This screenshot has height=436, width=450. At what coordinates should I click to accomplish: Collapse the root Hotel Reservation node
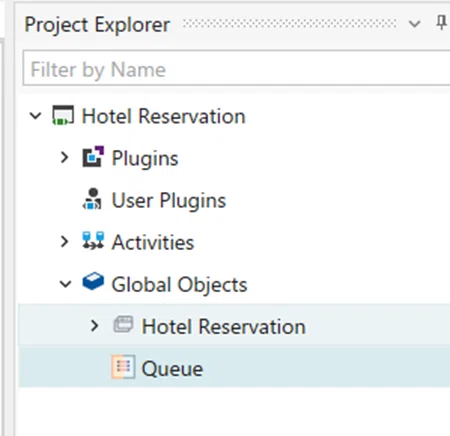(x=35, y=116)
